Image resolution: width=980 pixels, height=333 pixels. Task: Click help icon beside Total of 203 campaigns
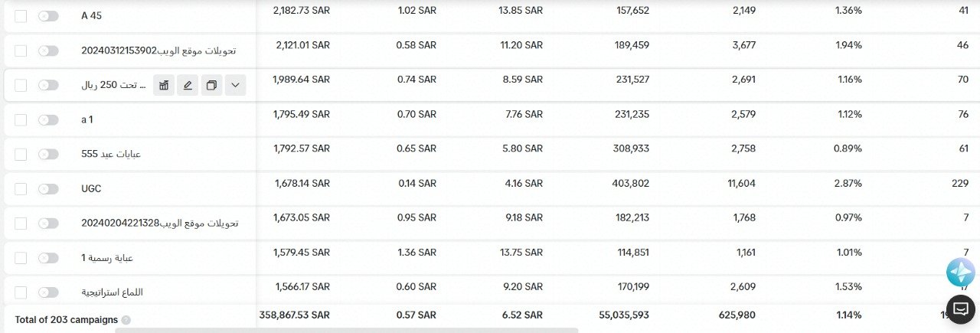tap(126, 320)
